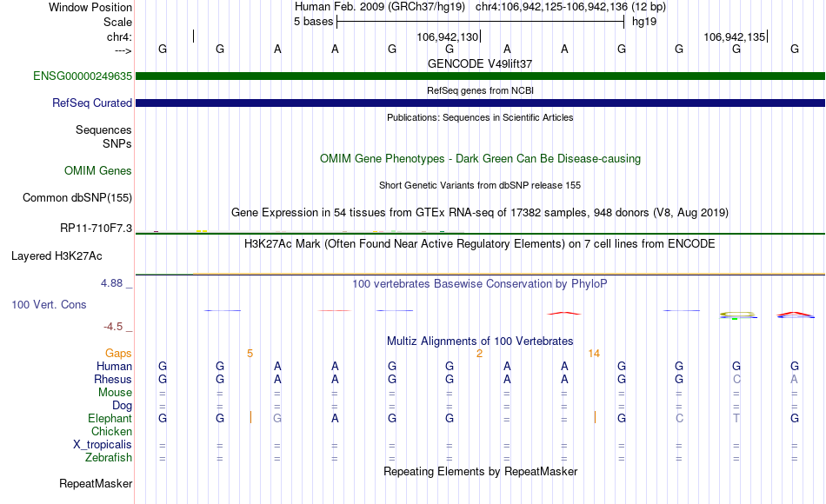
Task: Click the -4.5 PhyloP lower scale value
Action: [113, 327]
